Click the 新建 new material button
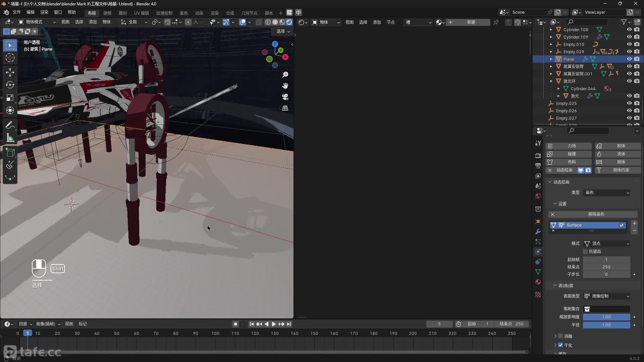This screenshot has height=362, width=644. point(468,22)
